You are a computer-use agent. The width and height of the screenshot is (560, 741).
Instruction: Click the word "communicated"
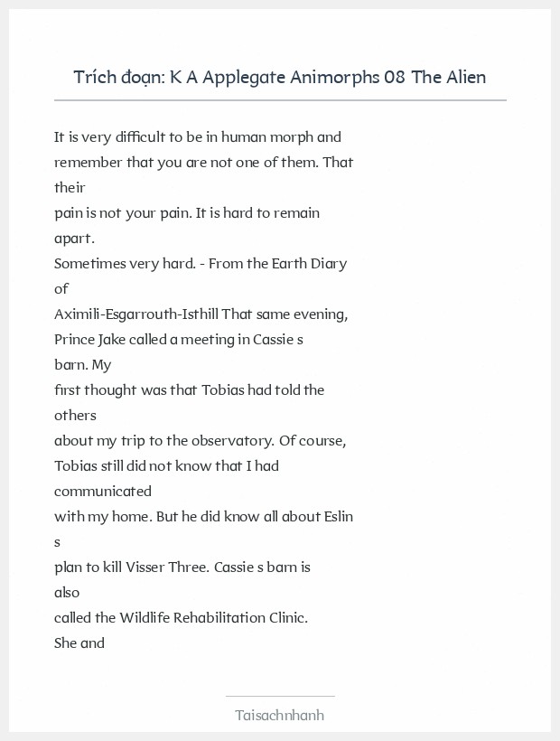[103, 492]
